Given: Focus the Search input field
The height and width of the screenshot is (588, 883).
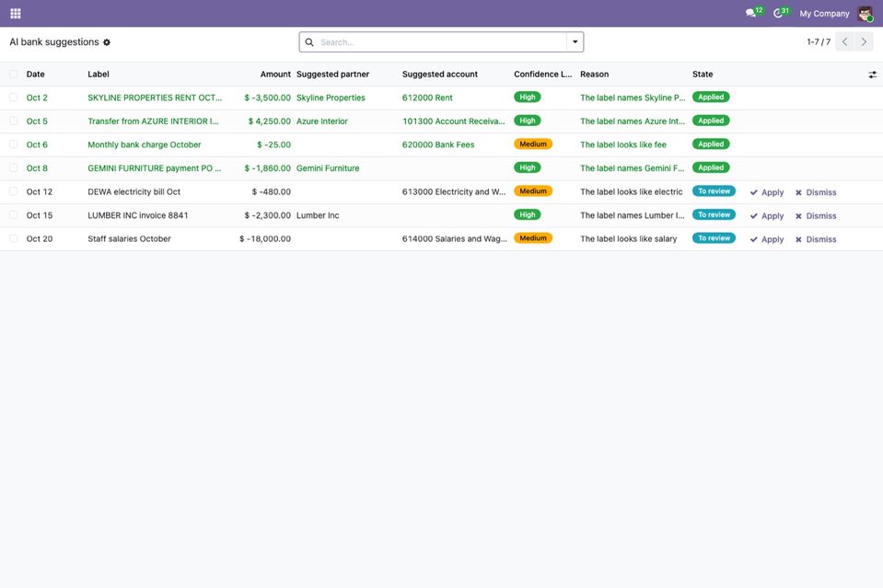Looking at the screenshot, I should click(442, 42).
